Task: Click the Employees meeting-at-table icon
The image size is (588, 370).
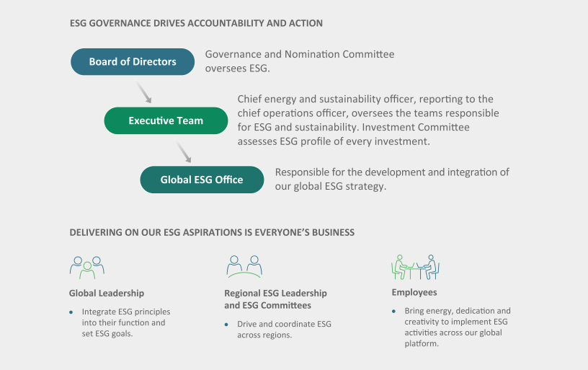Action: click(x=415, y=267)
